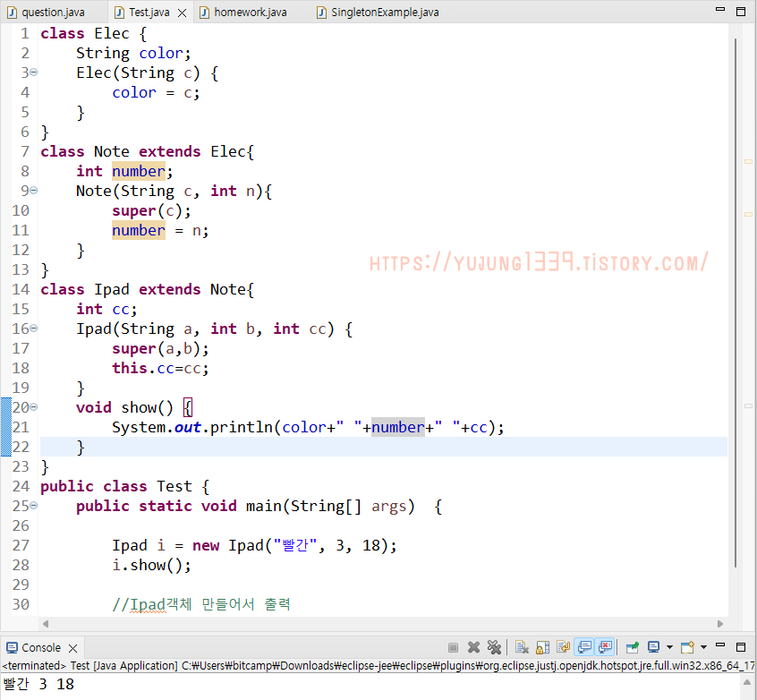Select the Test.java editor tab
Viewport: 757px width, 700px height.
click(149, 12)
